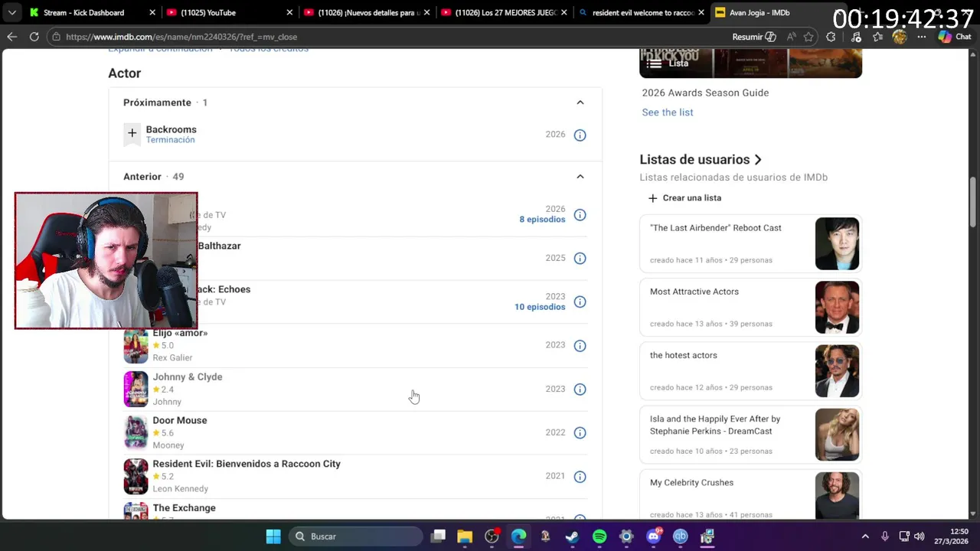The image size is (980, 551).
Task: Open My Celebrity Crushes list
Action: [750, 494]
